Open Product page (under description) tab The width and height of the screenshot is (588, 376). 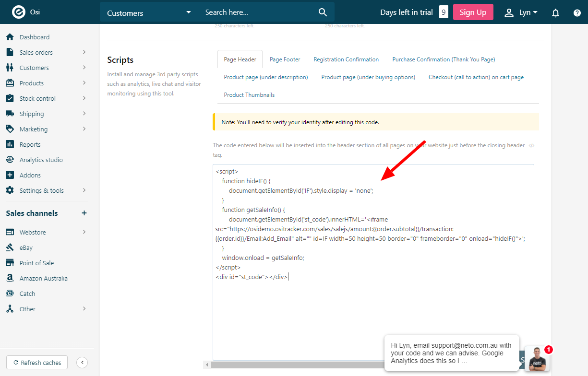coord(266,77)
